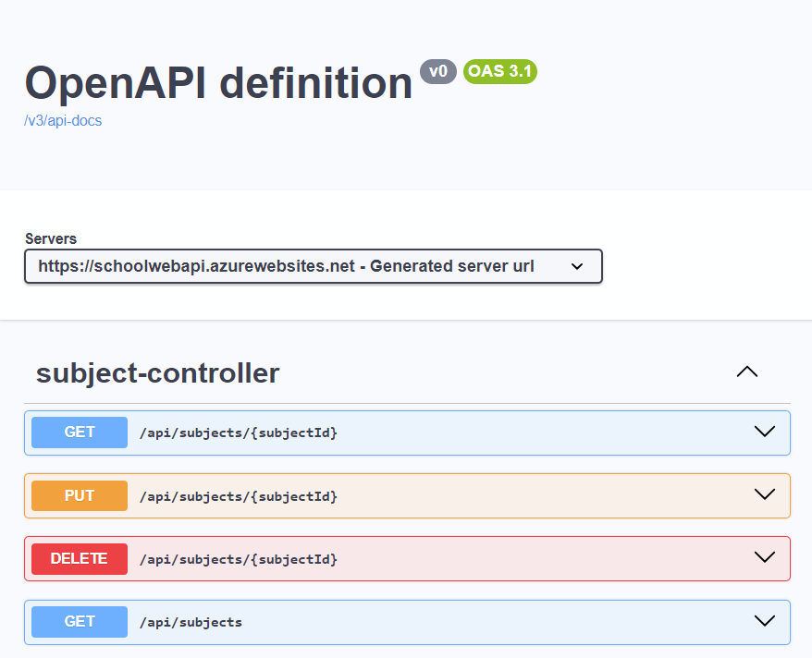Click the GET badge on /api/subjects/{subjectId}
Image resolution: width=812 pixels, height=658 pixels.
tap(79, 432)
